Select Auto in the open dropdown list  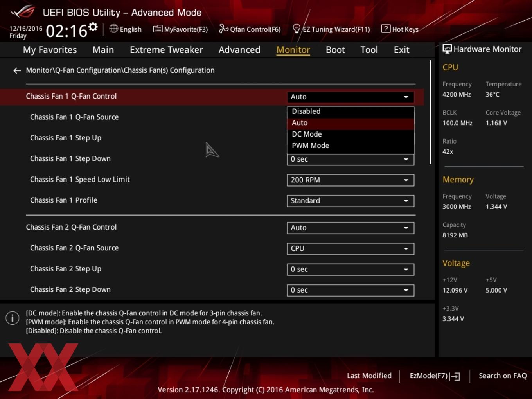click(x=350, y=123)
